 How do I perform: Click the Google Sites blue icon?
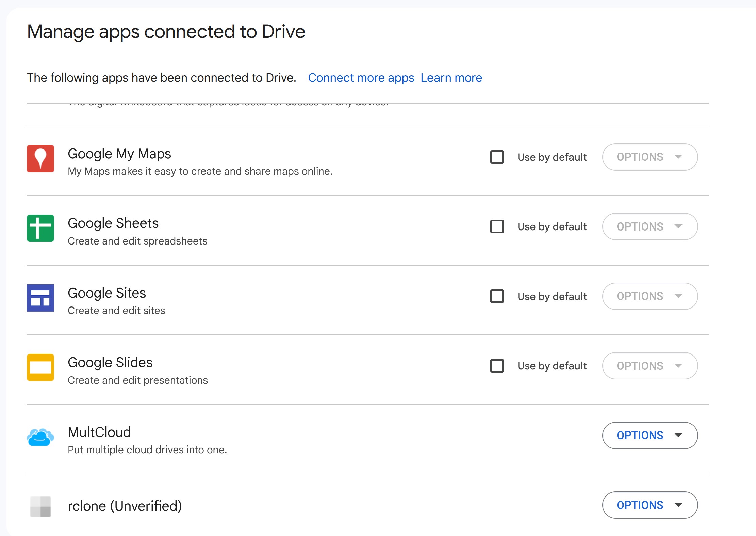[40, 298]
